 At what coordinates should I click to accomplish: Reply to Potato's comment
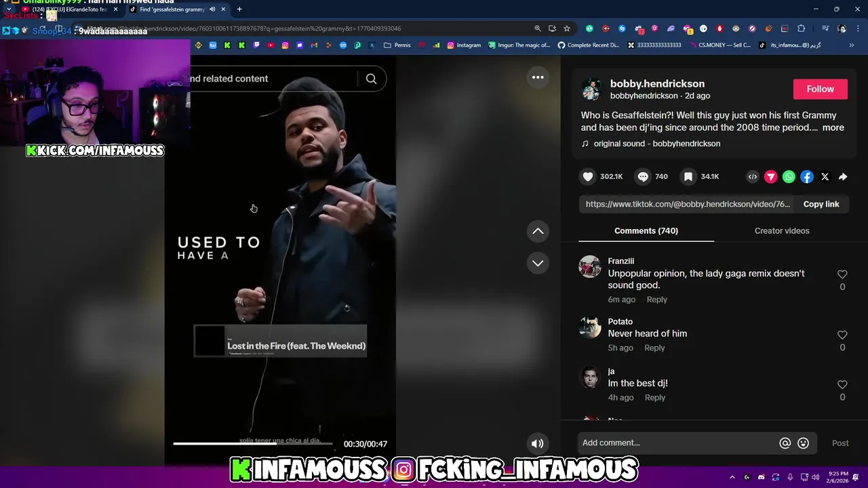click(654, 348)
